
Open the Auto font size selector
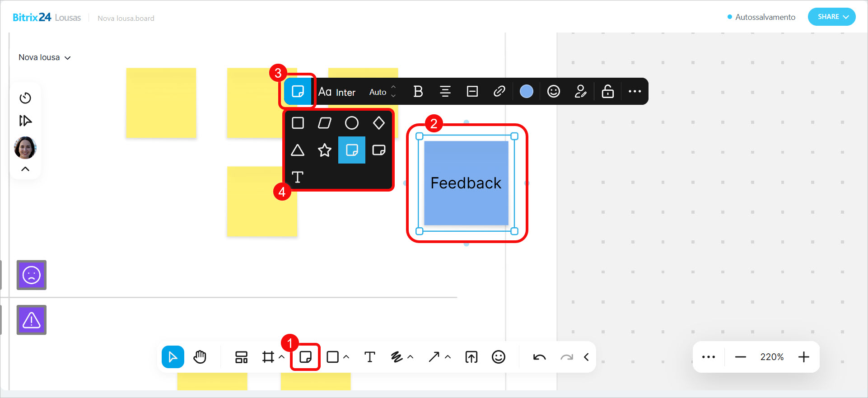(x=382, y=92)
